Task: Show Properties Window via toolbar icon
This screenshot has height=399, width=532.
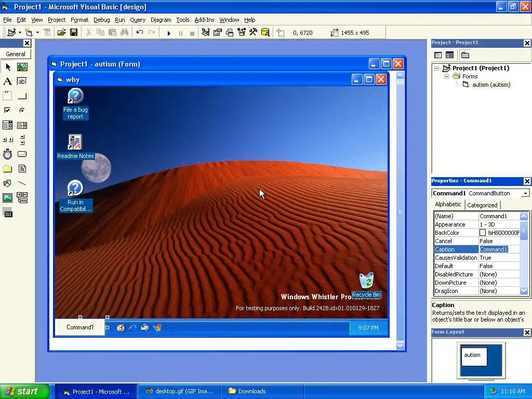Action: coord(218,33)
